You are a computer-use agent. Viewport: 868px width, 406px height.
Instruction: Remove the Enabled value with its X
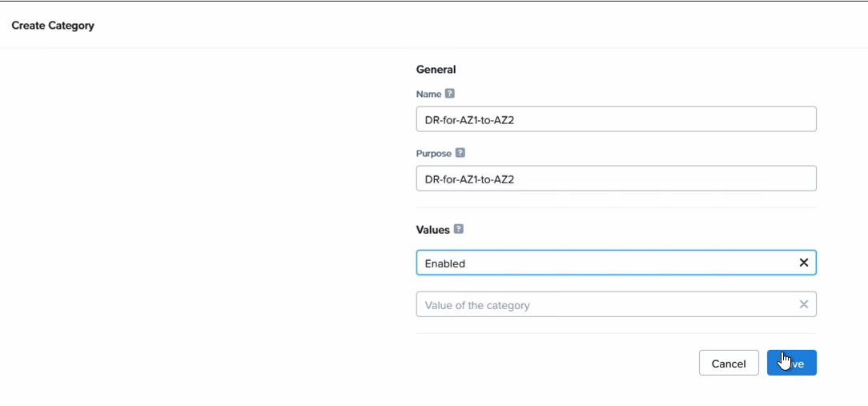click(804, 263)
